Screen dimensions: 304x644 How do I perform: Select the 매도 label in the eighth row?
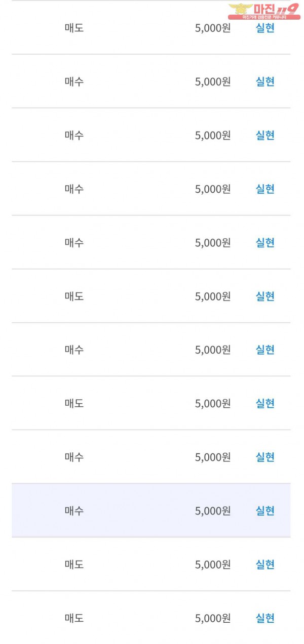coord(74,404)
